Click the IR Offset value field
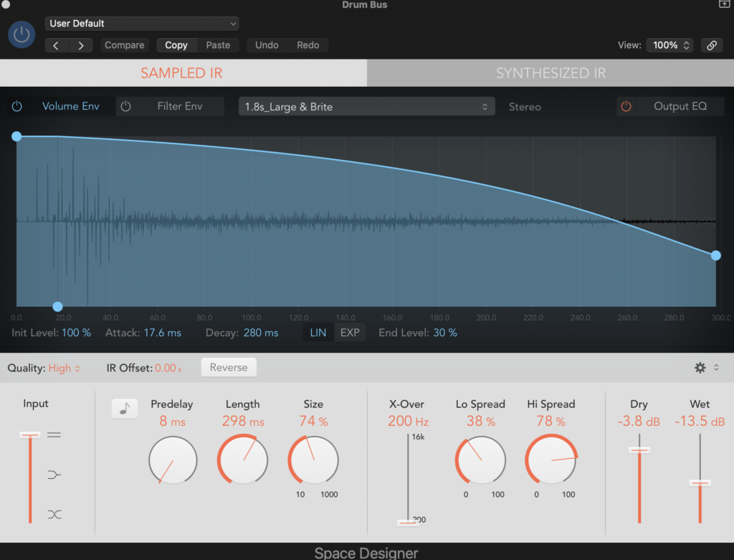 pos(166,369)
